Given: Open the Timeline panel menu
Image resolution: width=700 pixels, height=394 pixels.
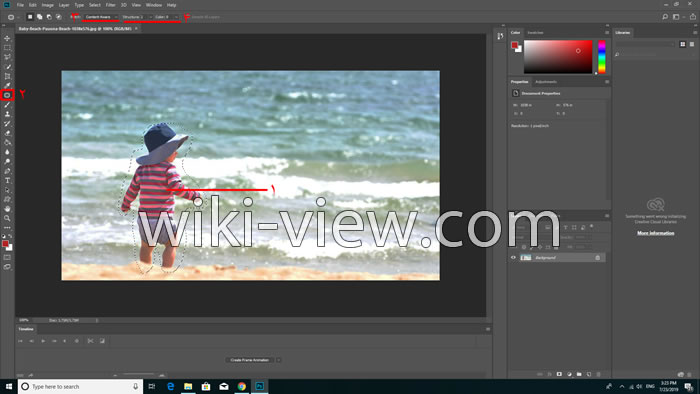Looking at the screenshot, I should click(x=488, y=329).
